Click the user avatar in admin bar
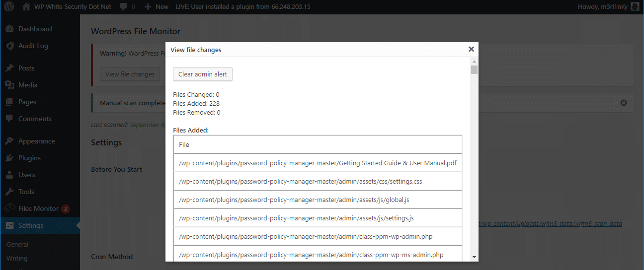 (x=635, y=7)
